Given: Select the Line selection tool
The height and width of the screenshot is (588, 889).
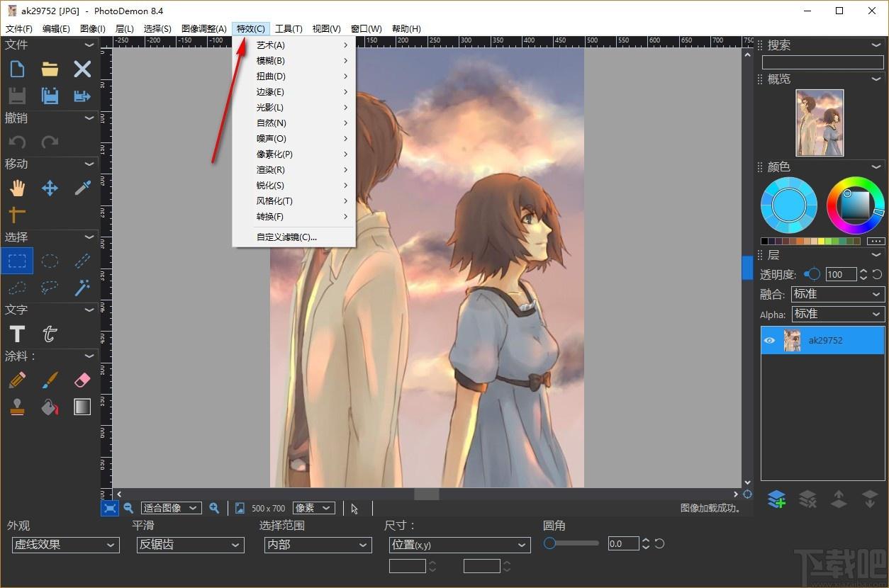Looking at the screenshot, I should (x=82, y=261).
